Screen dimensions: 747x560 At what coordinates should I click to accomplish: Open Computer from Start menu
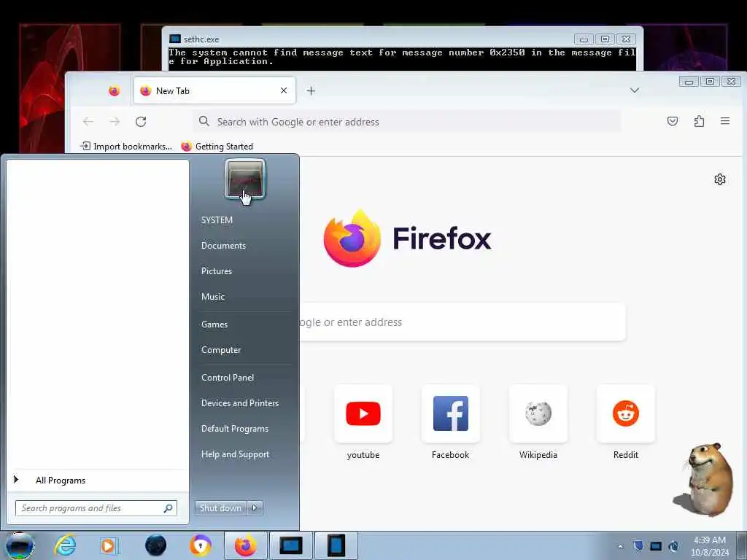pyautogui.click(x=221, y=350)
